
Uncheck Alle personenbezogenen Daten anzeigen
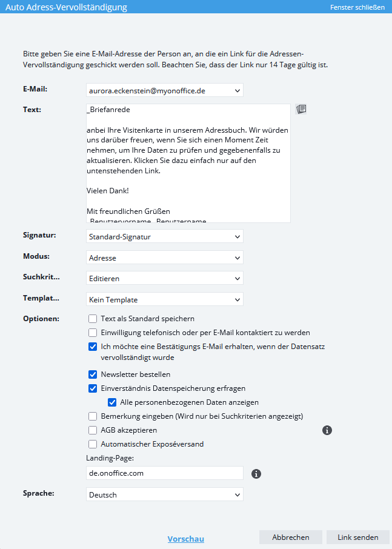112,402
